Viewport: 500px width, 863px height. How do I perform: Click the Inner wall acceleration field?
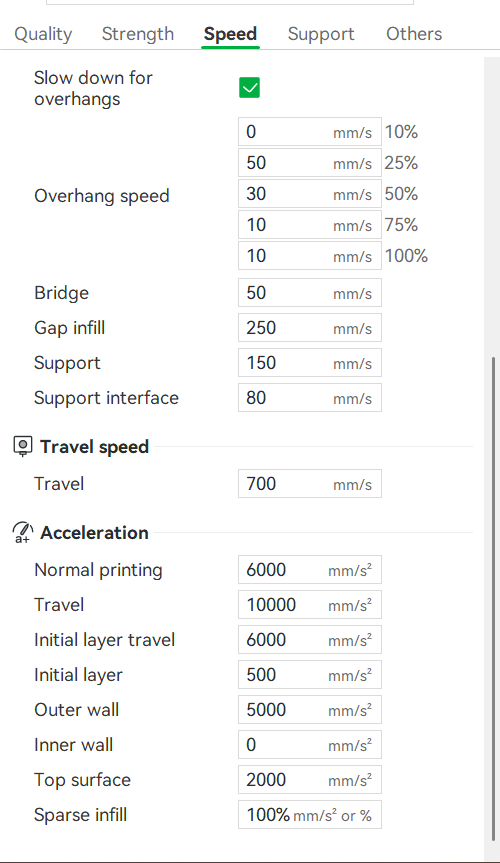click(x=310, y=745)
